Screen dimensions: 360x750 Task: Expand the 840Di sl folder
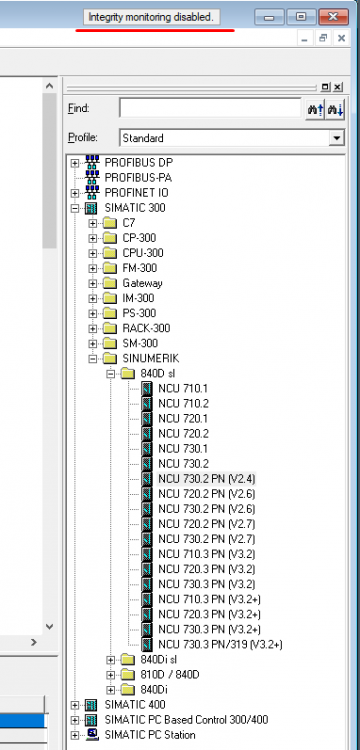(x=111, y=660)
